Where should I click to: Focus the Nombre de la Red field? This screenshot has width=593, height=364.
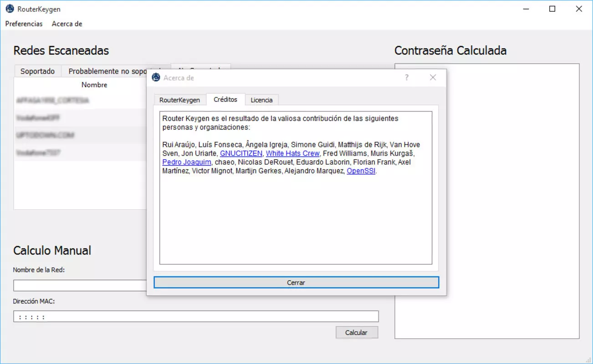coord(80,285)
